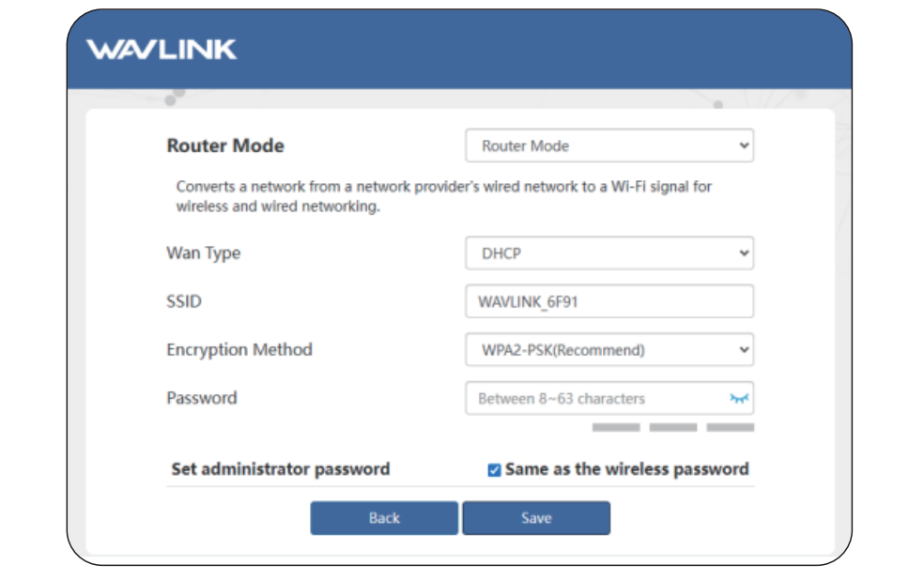924x580 pixels.
Task: Click the first password strength bar
Action: (616, 428)
